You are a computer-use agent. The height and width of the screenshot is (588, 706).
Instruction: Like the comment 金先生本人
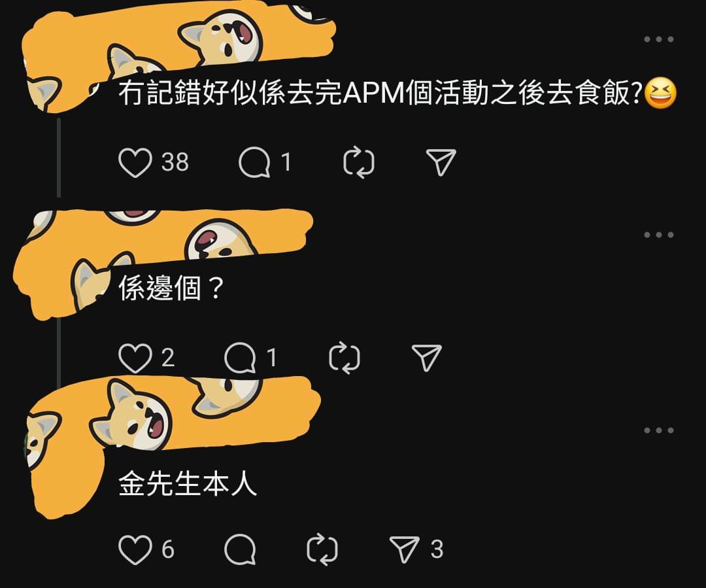[x=135, y=549]
